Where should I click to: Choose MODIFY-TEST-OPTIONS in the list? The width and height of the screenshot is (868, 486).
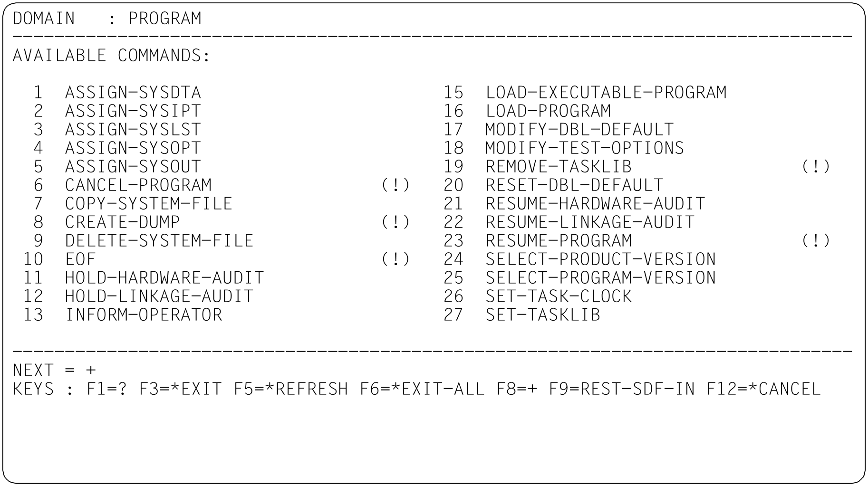585,148
